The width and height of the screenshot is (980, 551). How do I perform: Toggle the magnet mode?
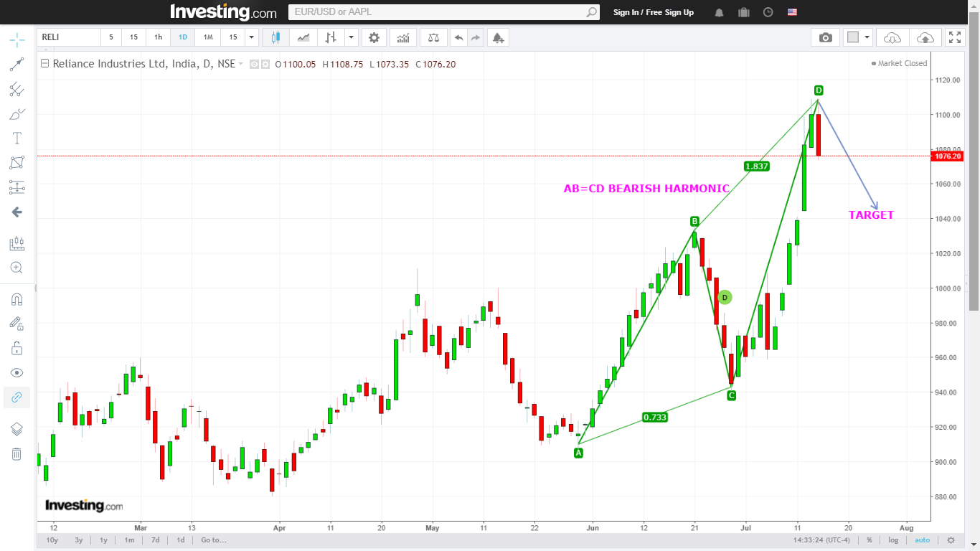(17, 299)
